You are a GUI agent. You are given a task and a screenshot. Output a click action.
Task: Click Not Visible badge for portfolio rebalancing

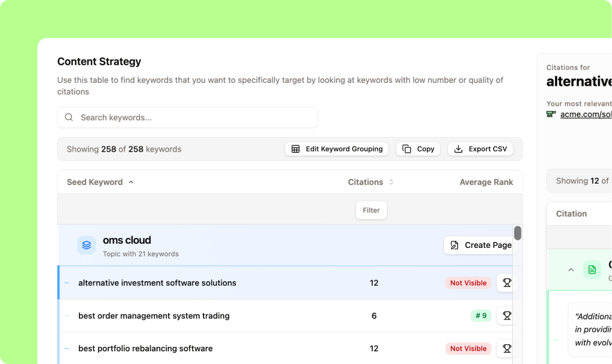pyautogui.click(x=468, y=348)
